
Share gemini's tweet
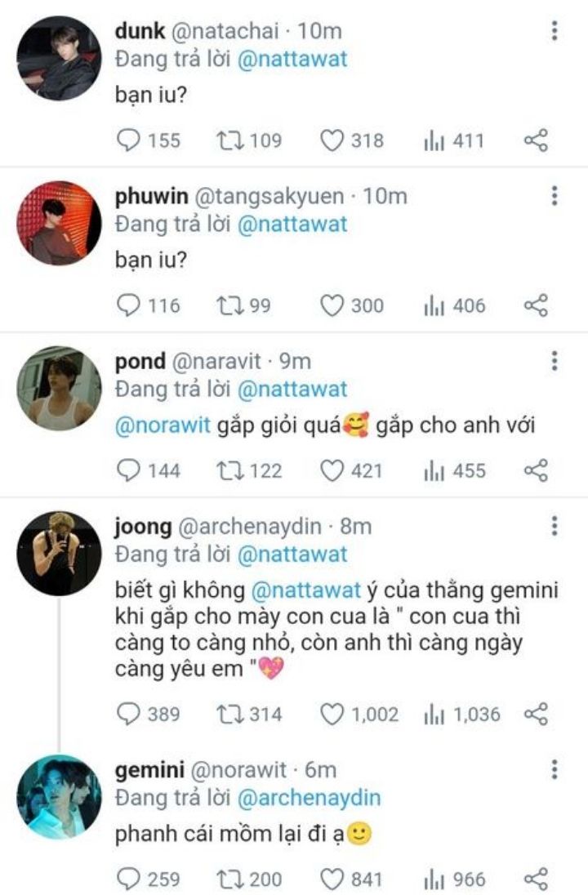tap(535, 879)
